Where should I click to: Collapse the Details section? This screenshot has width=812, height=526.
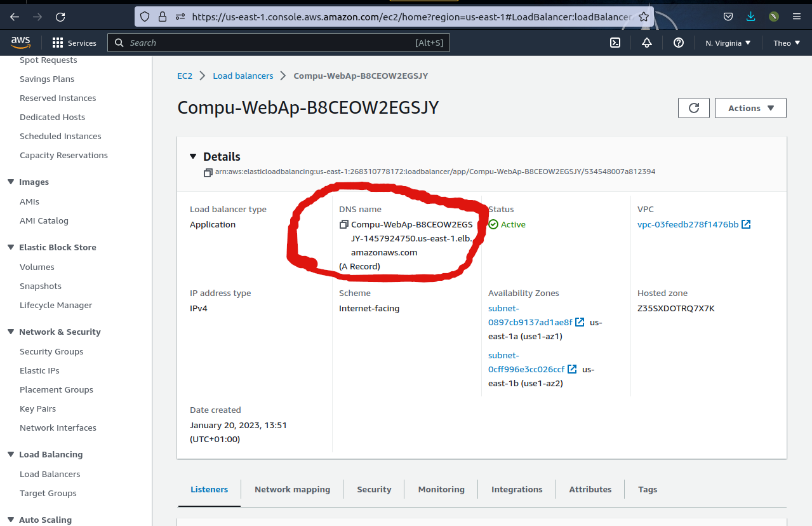193,156
